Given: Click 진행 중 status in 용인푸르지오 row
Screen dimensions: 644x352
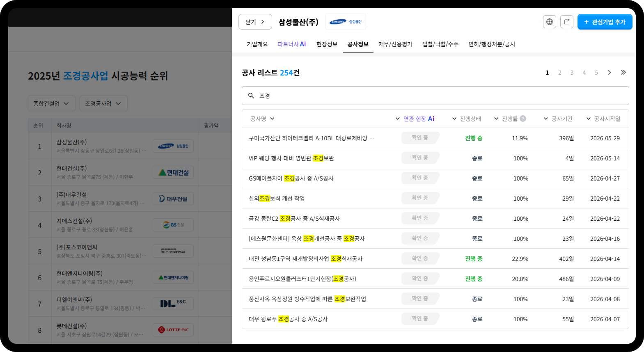Looking at the screenshot, I should coord(474,279).
